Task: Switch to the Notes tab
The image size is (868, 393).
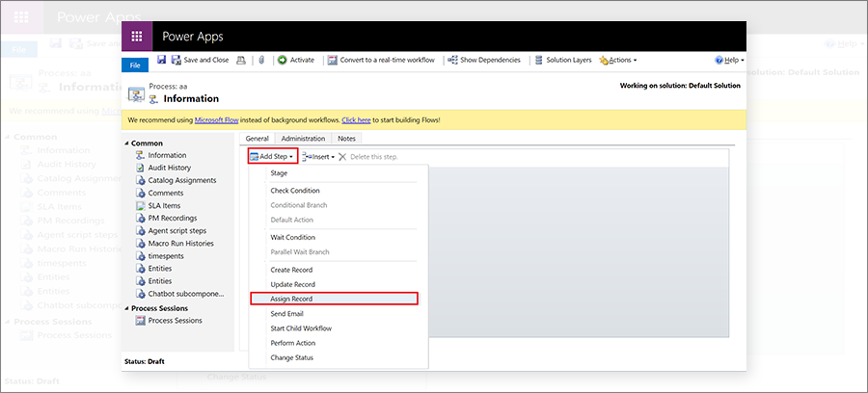Action: tap(346, 139)
